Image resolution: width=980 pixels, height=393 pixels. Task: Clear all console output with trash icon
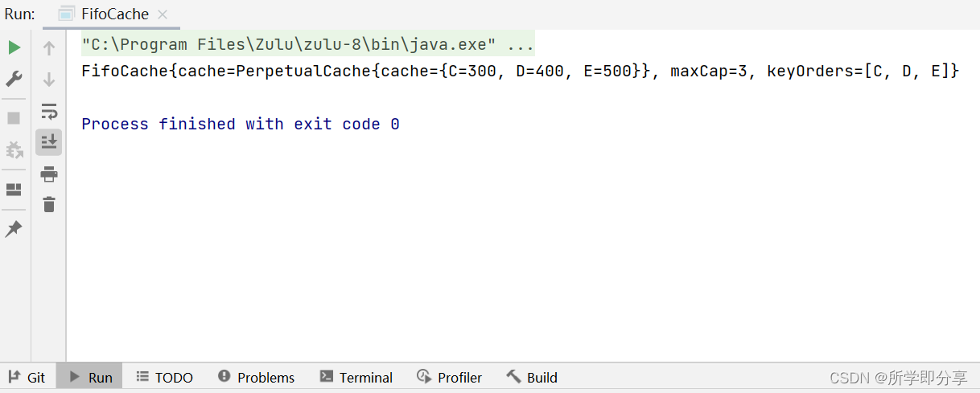click(49, 204)
